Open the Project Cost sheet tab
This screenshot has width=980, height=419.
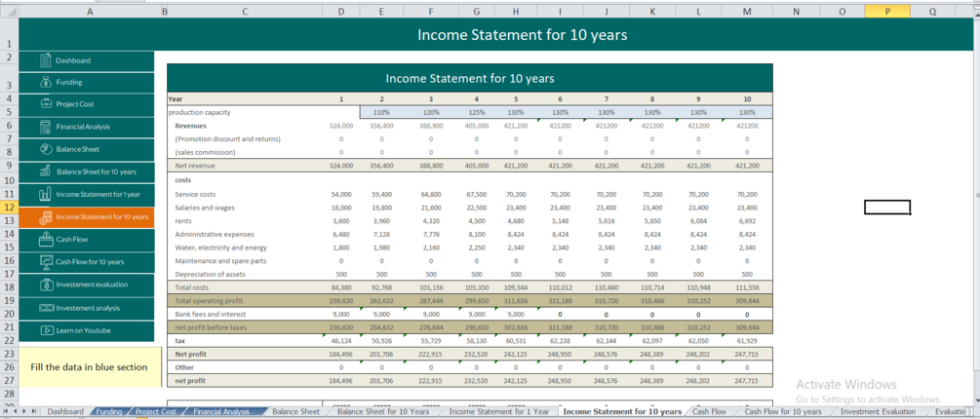[x=156, y=412]
